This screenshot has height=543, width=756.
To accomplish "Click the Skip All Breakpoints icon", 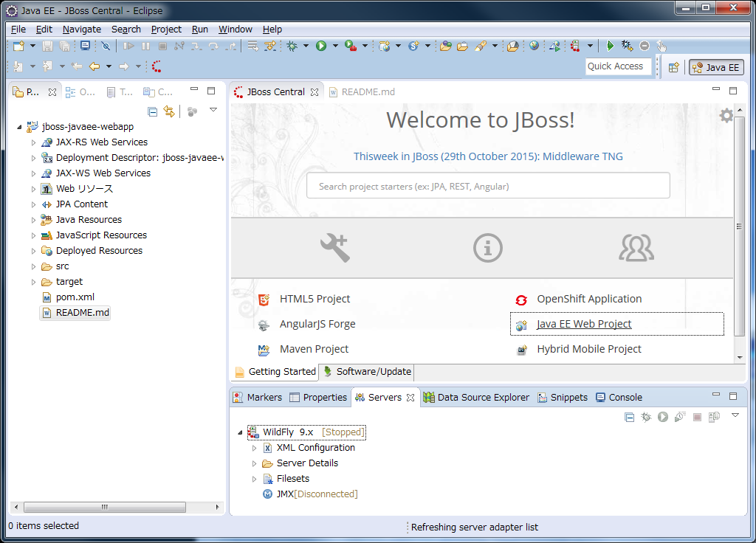I will (106, 46).
